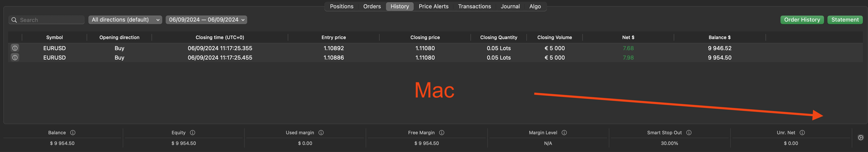Screen dimensions: 868x152
Task: Open the Price Alerts tab
Action: pos(433,6)
